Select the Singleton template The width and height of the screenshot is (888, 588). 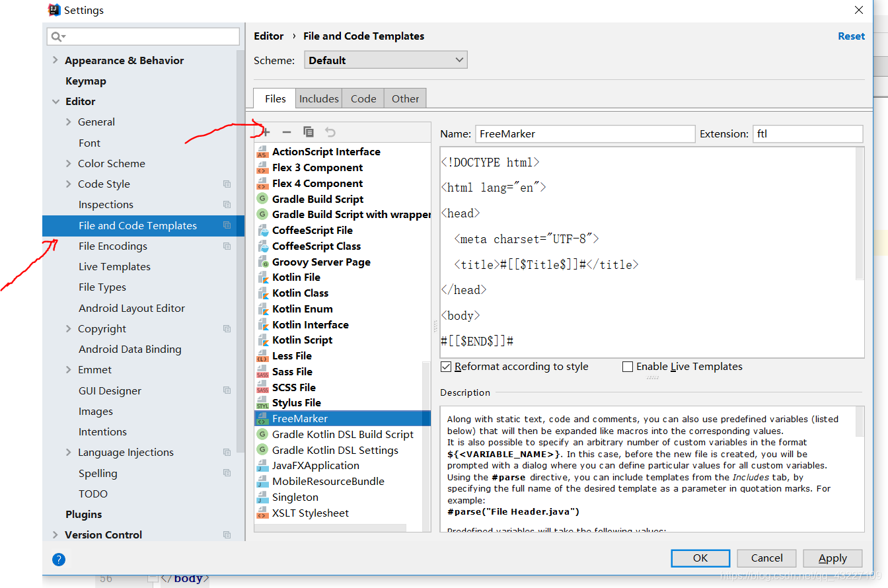295,497
